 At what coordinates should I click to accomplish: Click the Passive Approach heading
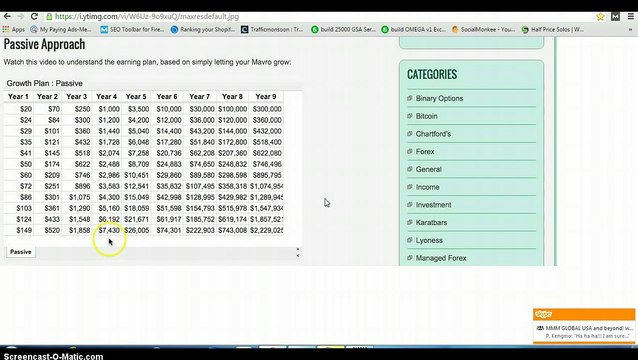[x=44, y=44]
